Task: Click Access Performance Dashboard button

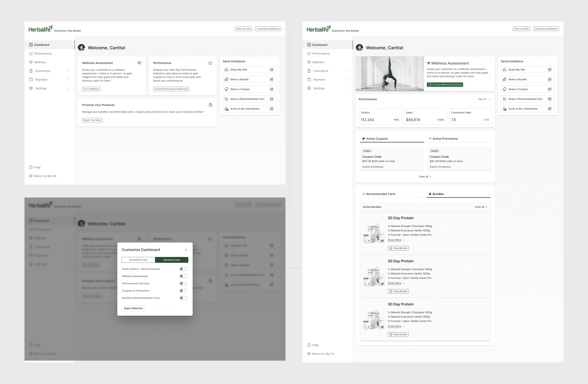Action: [x=171, y=89]
